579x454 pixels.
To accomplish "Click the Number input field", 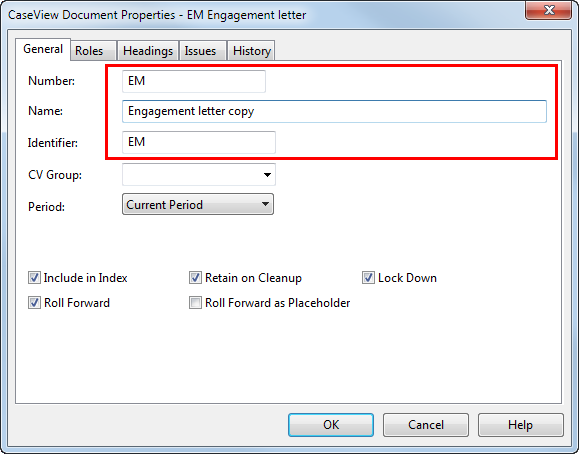I will point(193,81).
